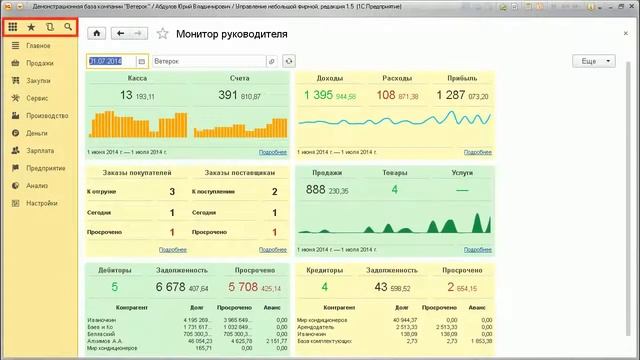Click debtor Задолженность 6 678 407,64
This screenshot has height=360, width=640.
(x=182, y=287)
